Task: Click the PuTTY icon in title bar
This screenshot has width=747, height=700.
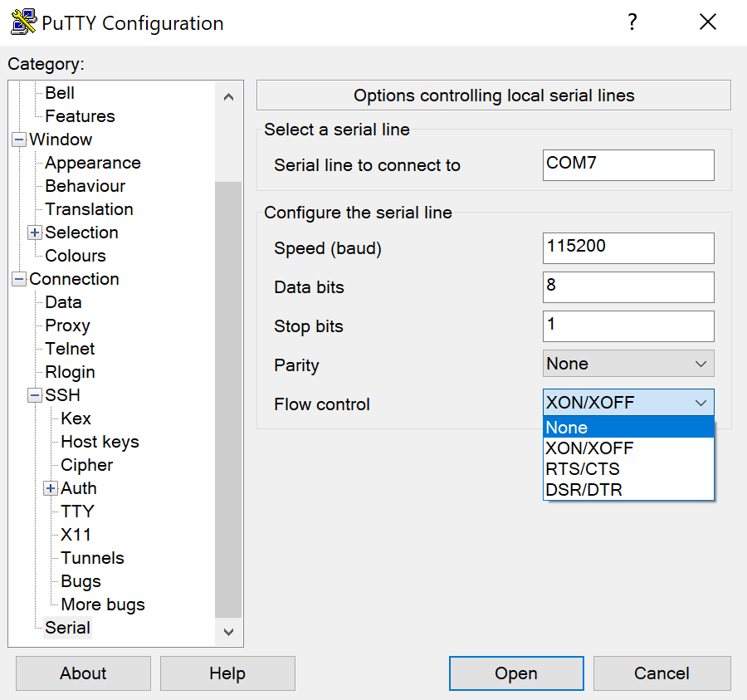Action: pos(23,22)
